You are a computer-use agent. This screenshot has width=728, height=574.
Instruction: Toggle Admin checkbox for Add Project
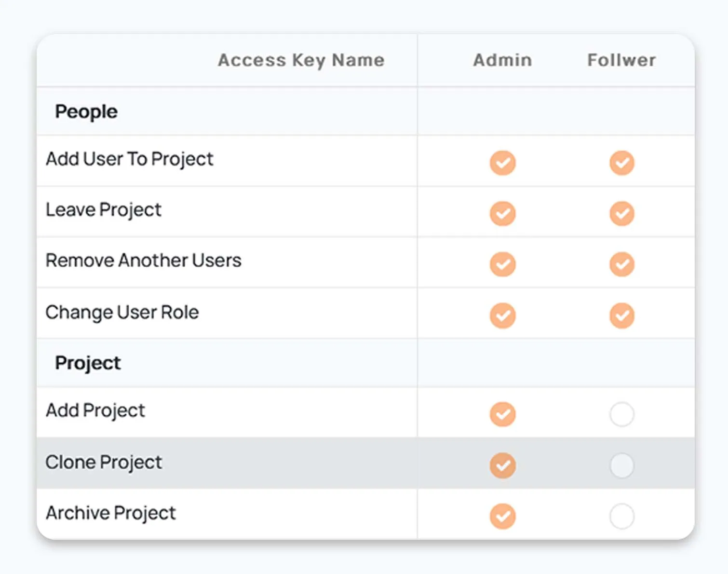click(503, 414)
